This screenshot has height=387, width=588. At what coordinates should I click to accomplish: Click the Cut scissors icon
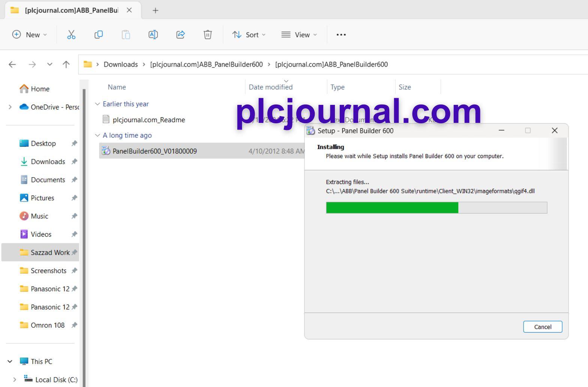coord(71,35)
